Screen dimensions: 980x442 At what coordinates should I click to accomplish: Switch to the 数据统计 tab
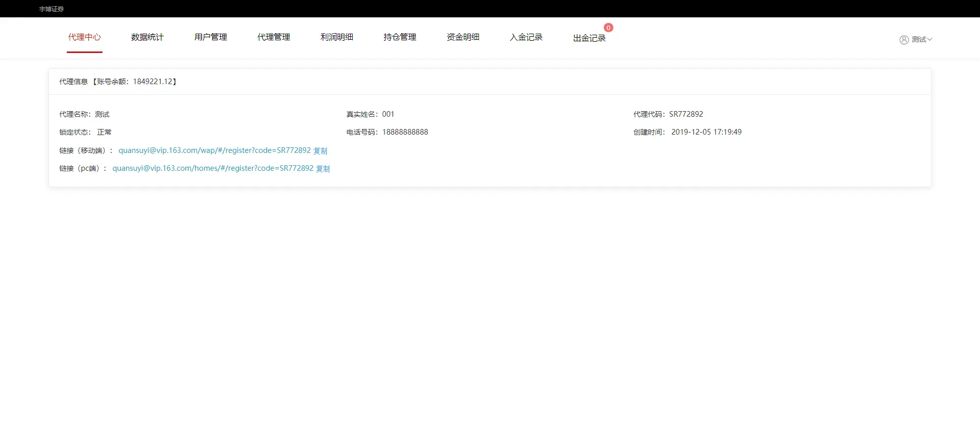[x=147, y=37]
